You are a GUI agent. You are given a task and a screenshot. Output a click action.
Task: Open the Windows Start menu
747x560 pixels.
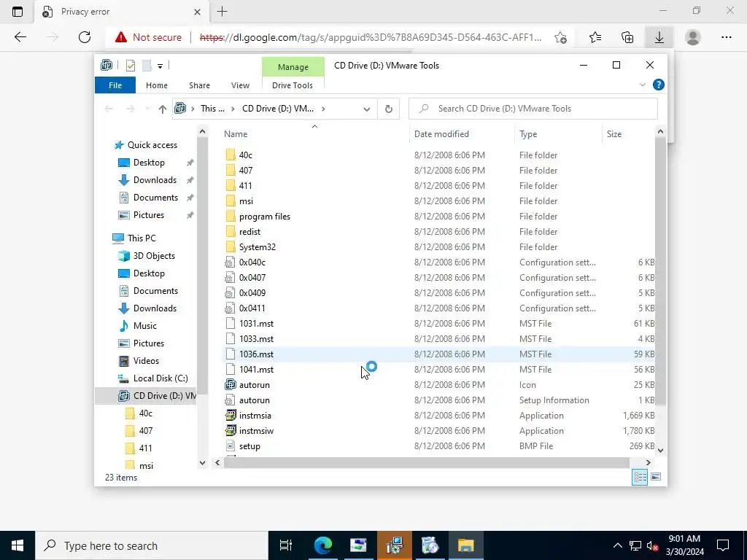(18, 545)
